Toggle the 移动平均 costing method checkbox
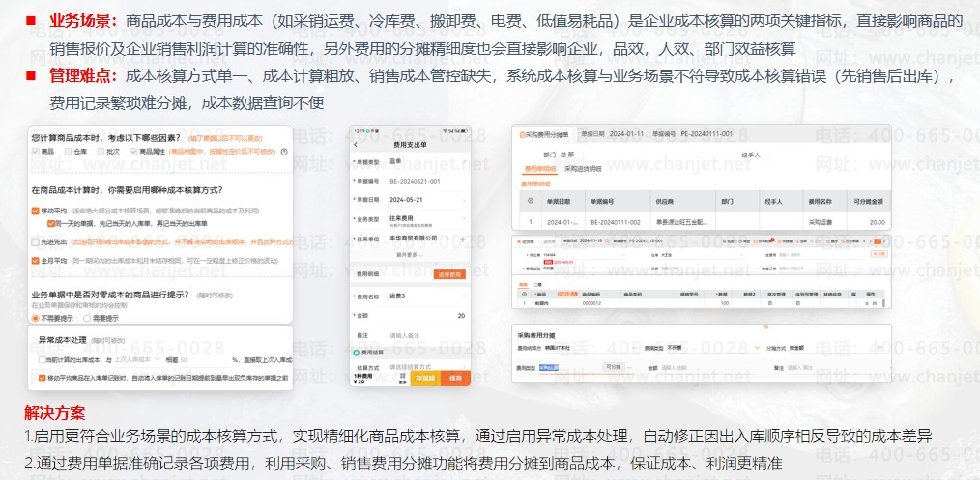The height and width of the screenshot is (480, 980). (35, 211)
